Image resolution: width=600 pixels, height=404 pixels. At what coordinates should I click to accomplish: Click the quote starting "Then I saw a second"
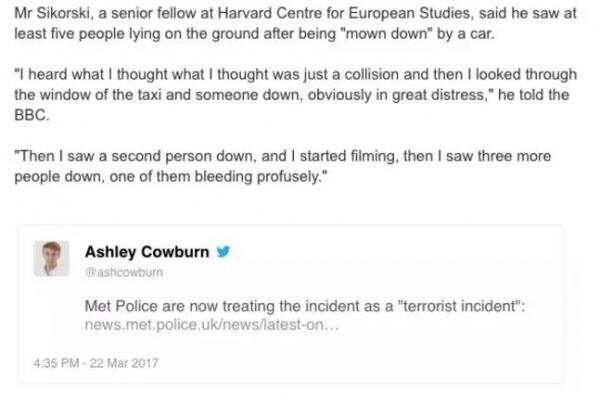282,166
